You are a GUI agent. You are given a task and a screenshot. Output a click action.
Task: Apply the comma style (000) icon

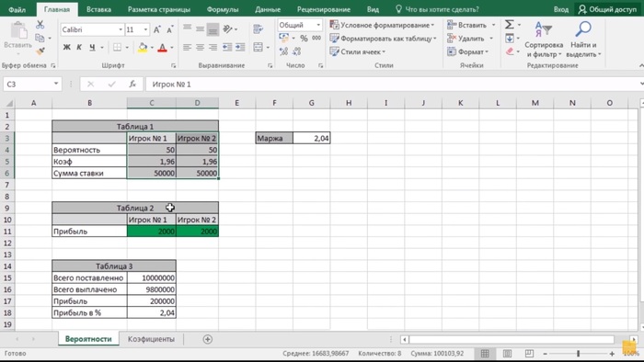(316, 38)
